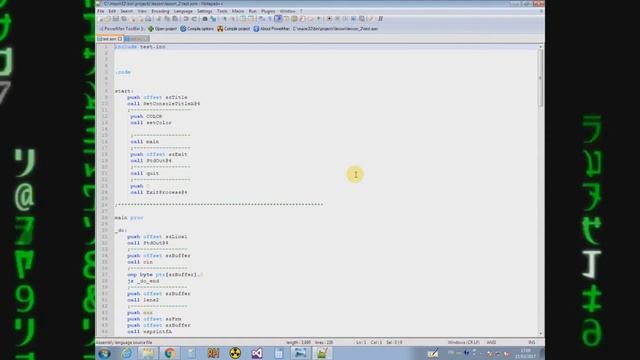Screen dimensions: 640x360
Task: Click the taskbar clock
Action: click(x=525, y=353)
